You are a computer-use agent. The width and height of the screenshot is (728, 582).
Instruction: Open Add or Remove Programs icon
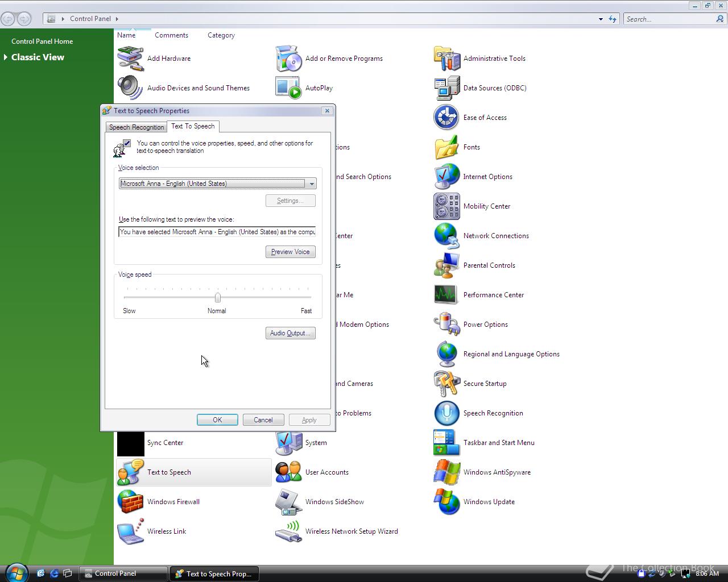(x=288, y=59)
